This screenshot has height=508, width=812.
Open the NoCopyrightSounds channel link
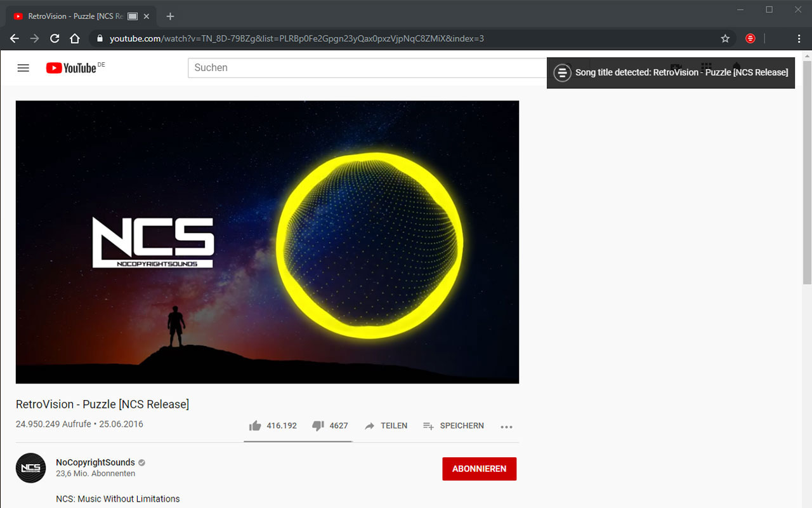[x=95, y=462]
